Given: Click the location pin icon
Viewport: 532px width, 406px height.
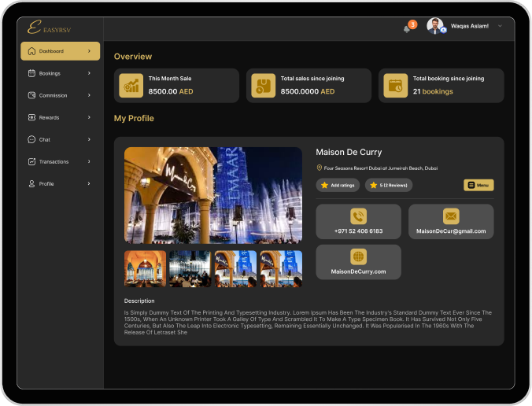Looking at the screenshot, I should click(x=320, y=168).
